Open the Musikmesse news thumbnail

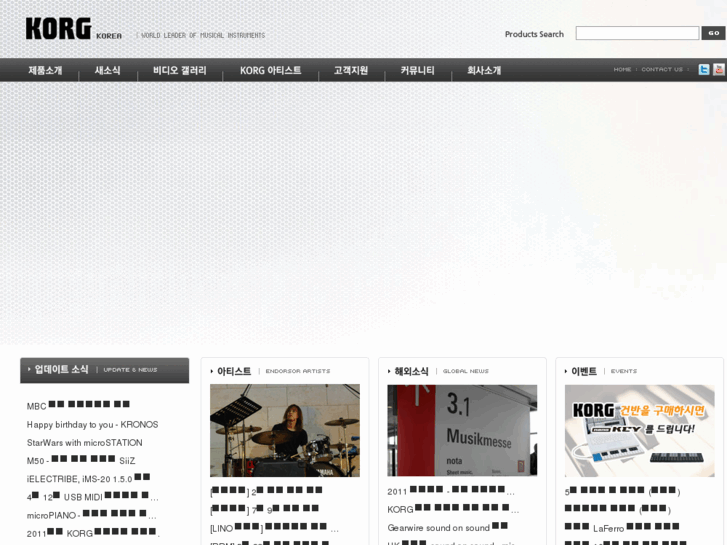pos(462,430)
